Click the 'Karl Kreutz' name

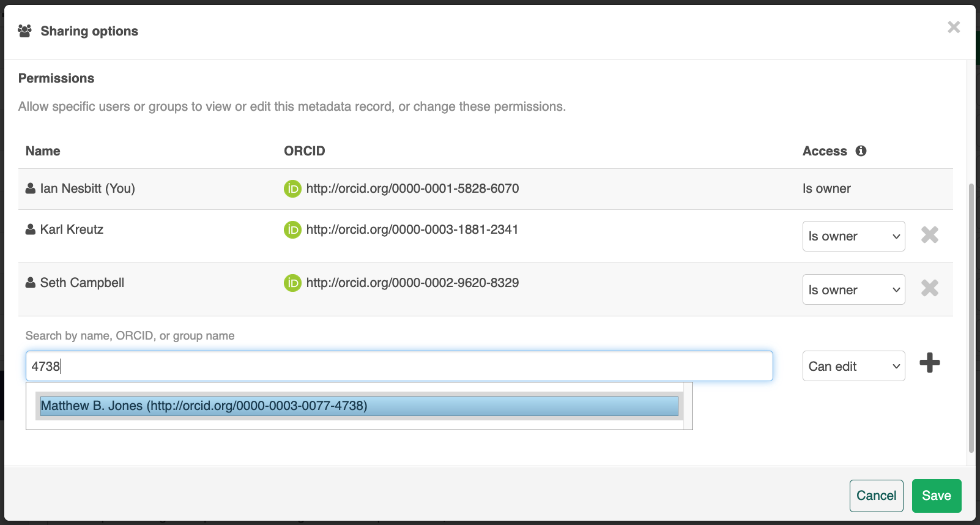pyautogui.click(x=72, y=229)
